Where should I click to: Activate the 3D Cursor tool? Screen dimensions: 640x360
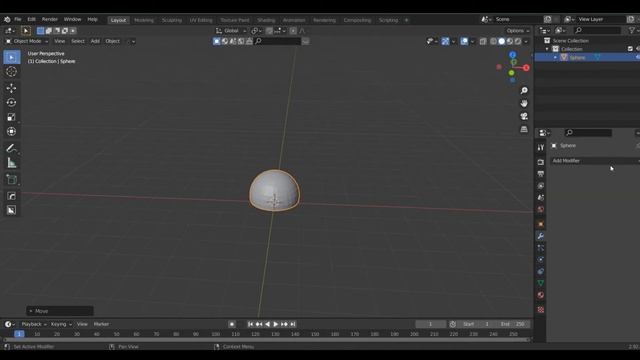[11, 71]
